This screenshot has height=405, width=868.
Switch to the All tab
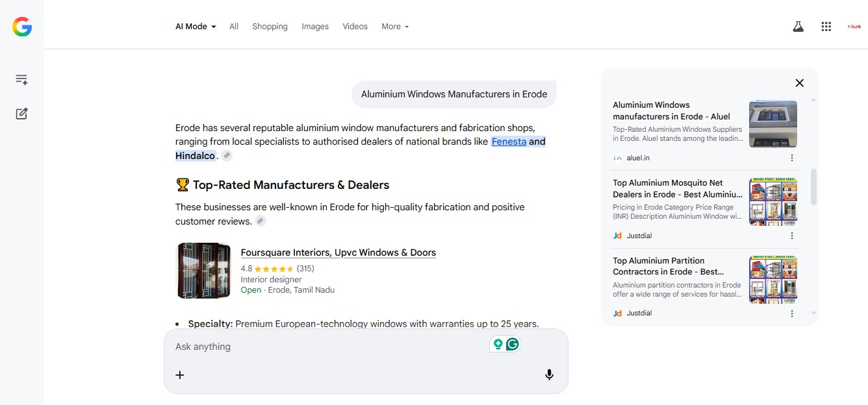pos(234,27)
